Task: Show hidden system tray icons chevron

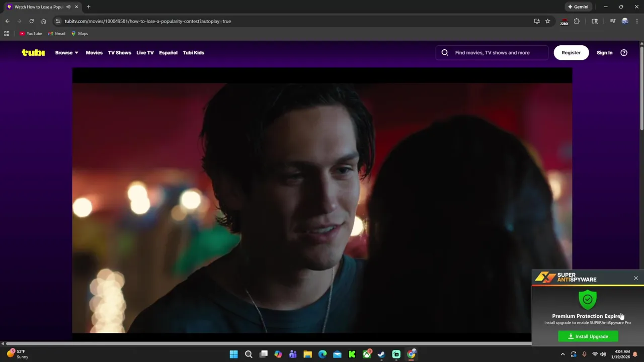Action: pos(563,354)
